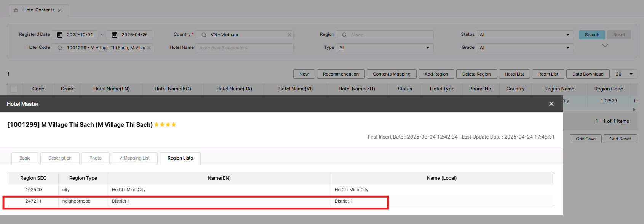Switch to the Basic tab

click(x=25, y=158)
